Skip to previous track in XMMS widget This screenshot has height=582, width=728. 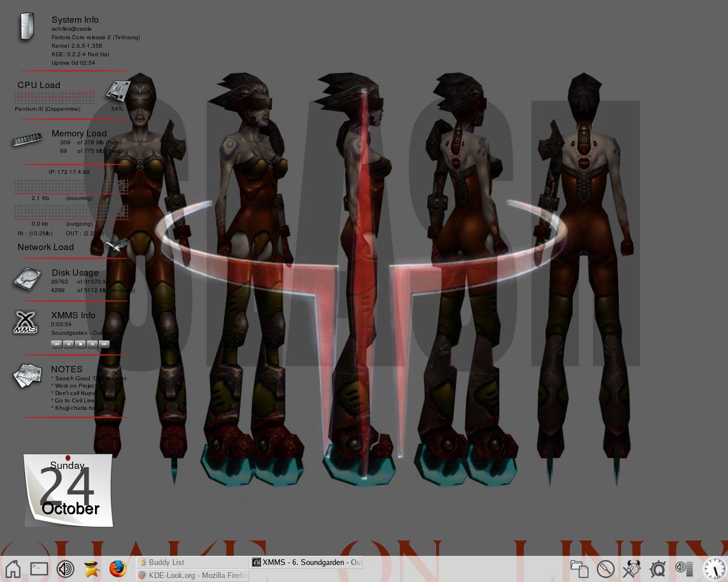56,344
